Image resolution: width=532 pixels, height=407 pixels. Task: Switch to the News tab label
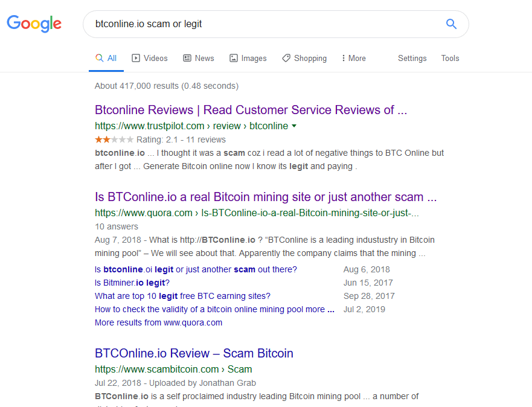click(x=204, y=59)
